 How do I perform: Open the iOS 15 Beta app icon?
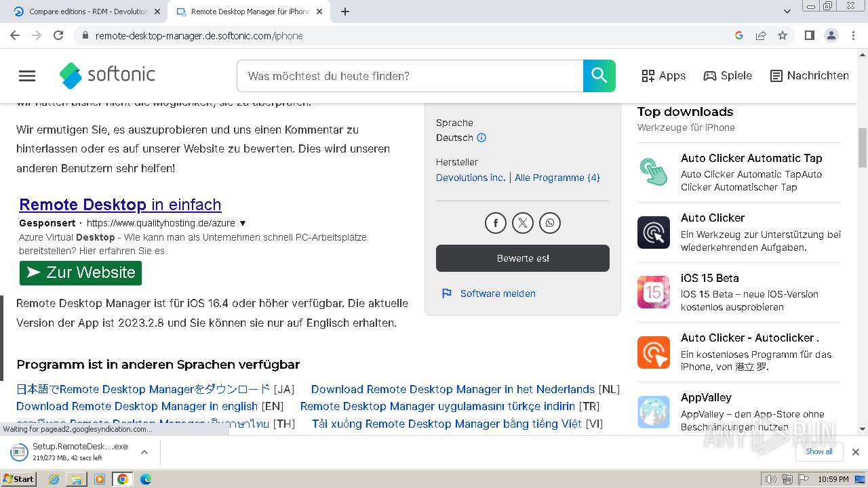coord(654,292)
